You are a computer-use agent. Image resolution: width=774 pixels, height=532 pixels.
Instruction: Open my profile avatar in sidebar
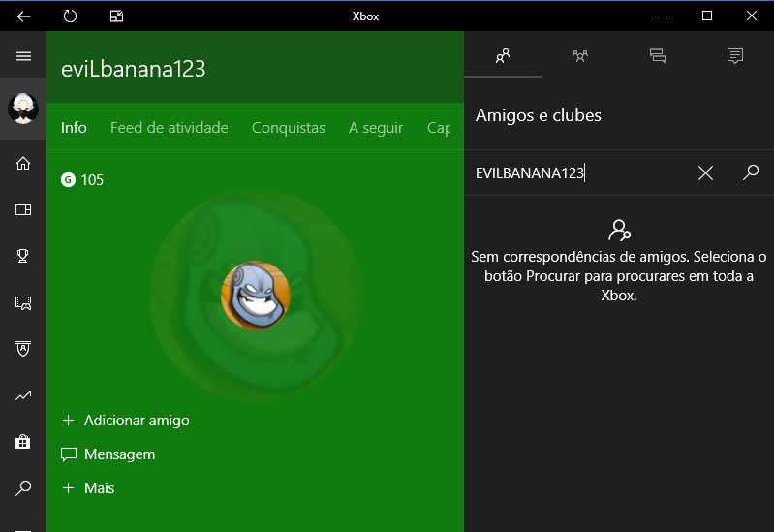(23, 109)
